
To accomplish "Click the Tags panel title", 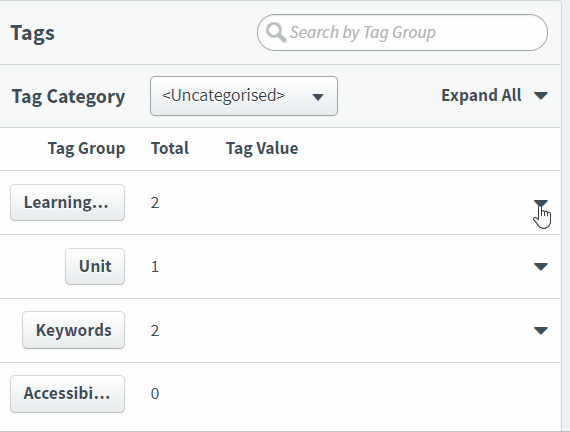I will (x=33, y=33).
